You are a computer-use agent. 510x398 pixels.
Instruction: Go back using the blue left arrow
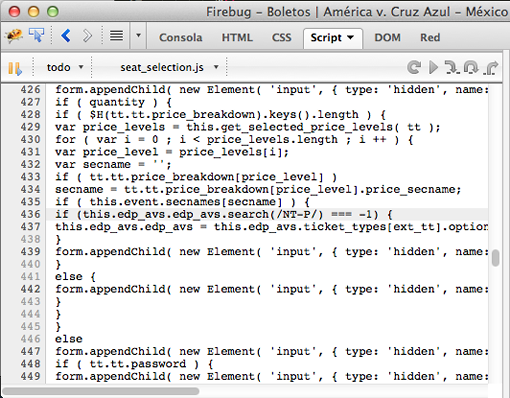(x=66, y=35)
